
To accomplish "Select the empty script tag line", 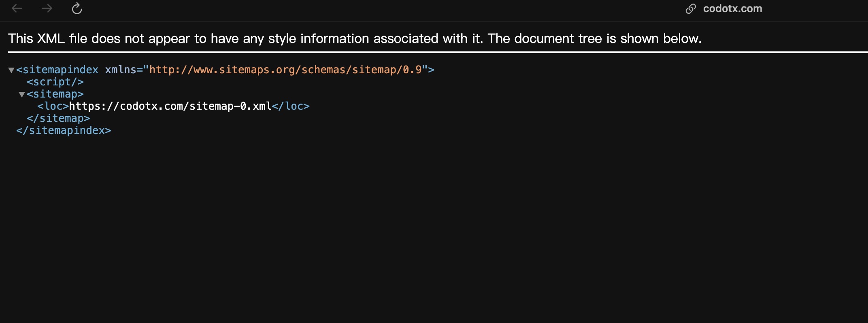I will 55,82.
